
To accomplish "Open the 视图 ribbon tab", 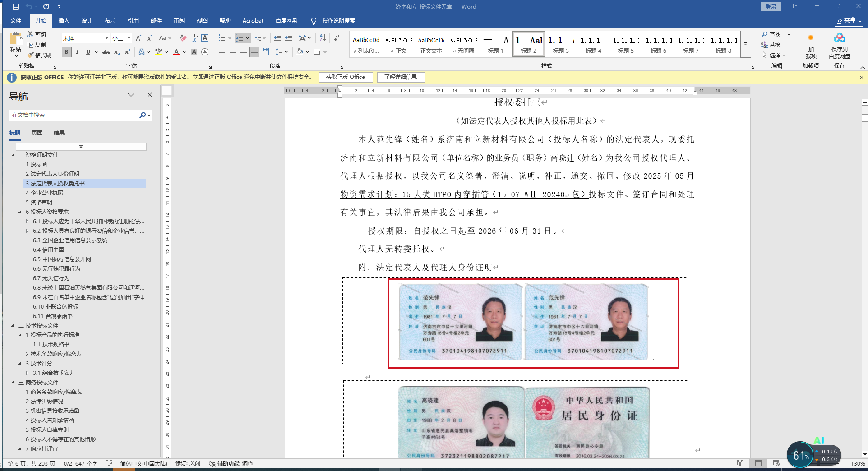I will click(202, 21).
